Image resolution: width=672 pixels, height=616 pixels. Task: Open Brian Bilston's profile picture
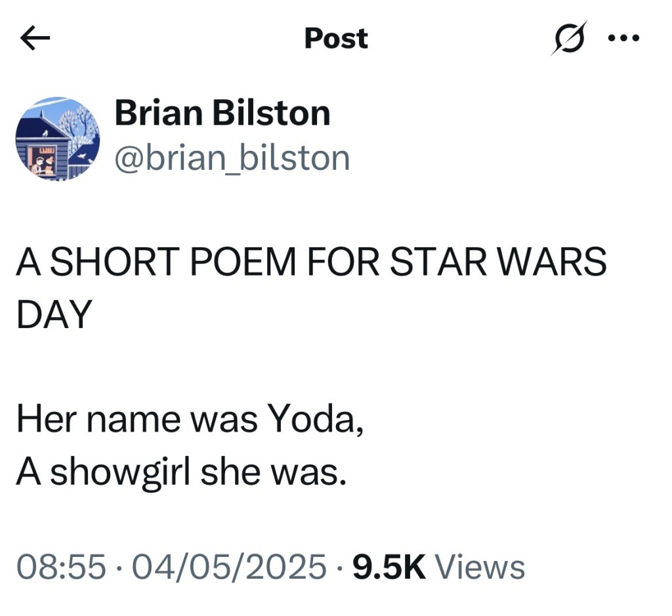(56, 138)
